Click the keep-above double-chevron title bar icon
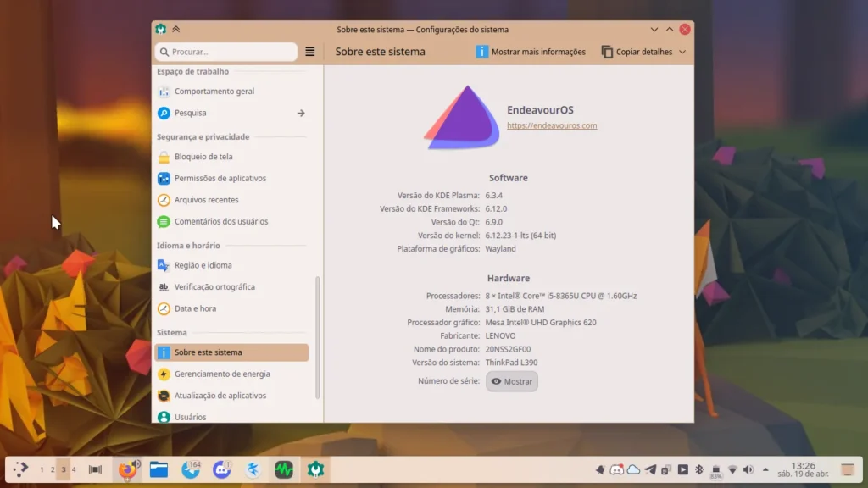868x488 pixels. click(x=176, y=29)
